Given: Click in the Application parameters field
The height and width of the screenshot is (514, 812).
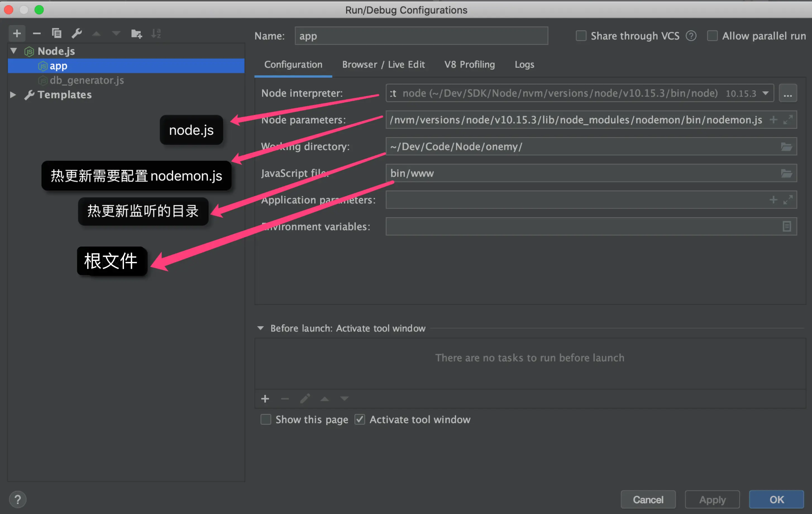Looking at the screenshot, I should point(573,200).
